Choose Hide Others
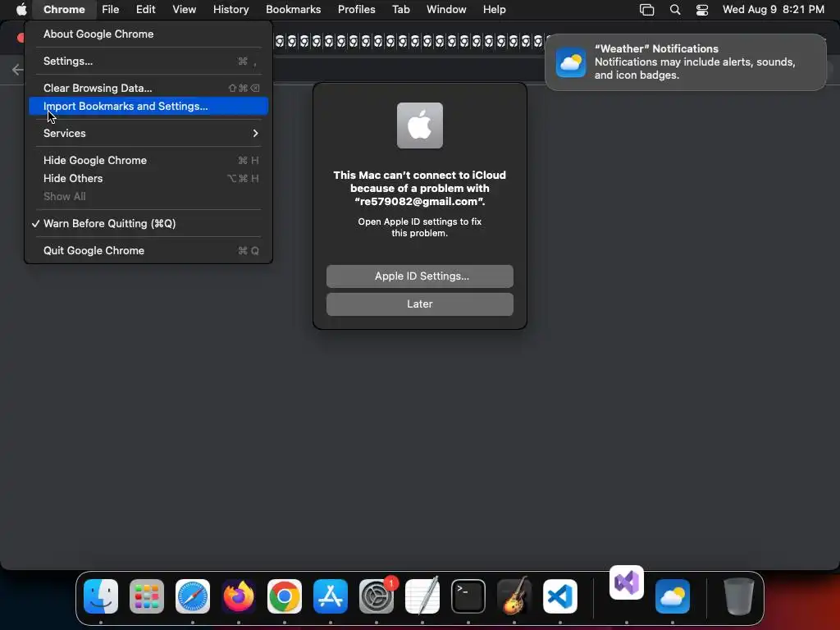 click(x=148, y=178)
